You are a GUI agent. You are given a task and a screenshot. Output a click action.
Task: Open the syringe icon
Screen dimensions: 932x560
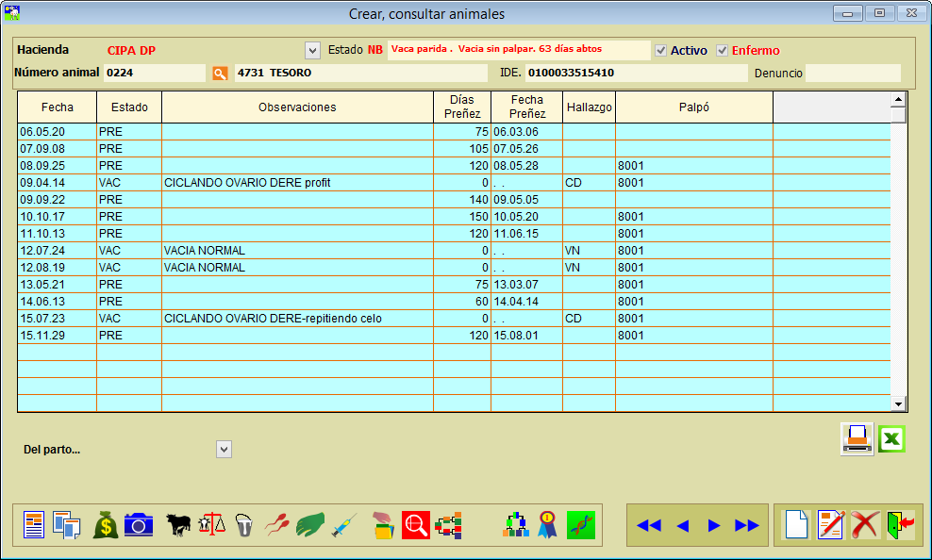click(x=343, y=524)
